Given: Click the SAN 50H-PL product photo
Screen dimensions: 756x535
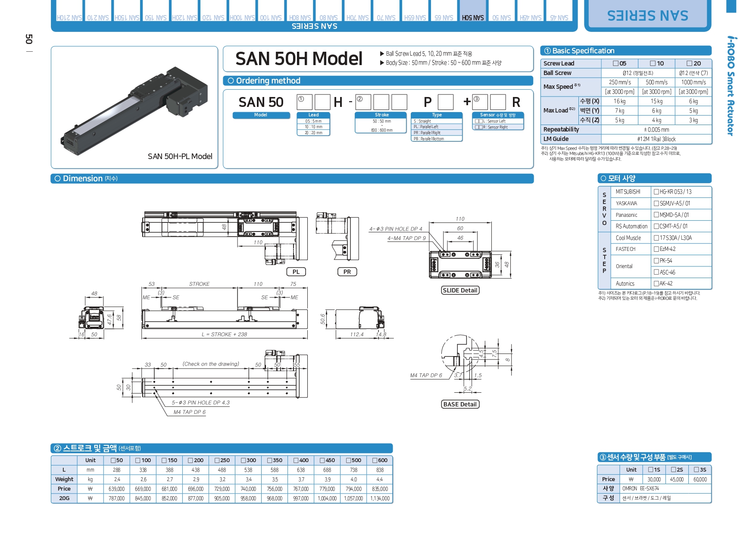Looking at the screenshot, I should click(134, 108).
